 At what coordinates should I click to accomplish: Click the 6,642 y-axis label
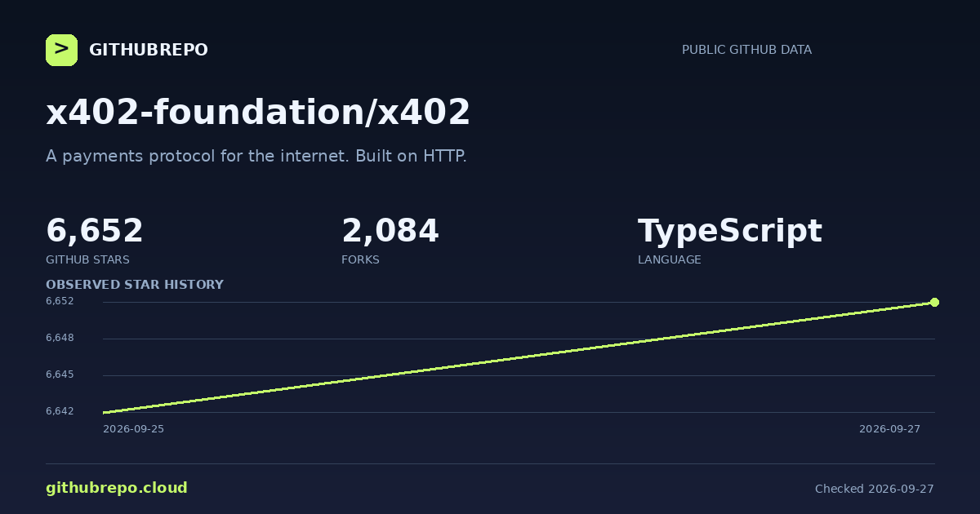pos(60,411)
